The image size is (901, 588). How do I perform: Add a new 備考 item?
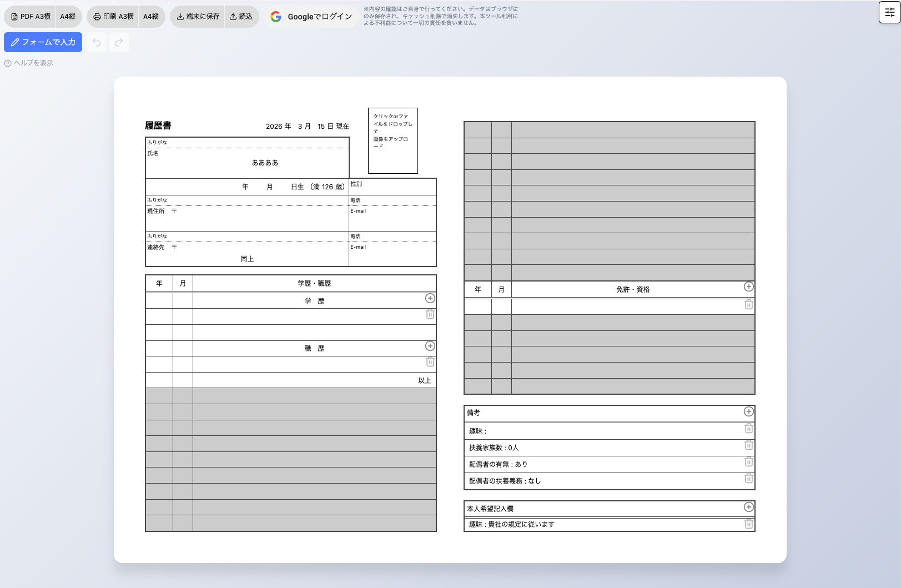click(x=748, y=411)
